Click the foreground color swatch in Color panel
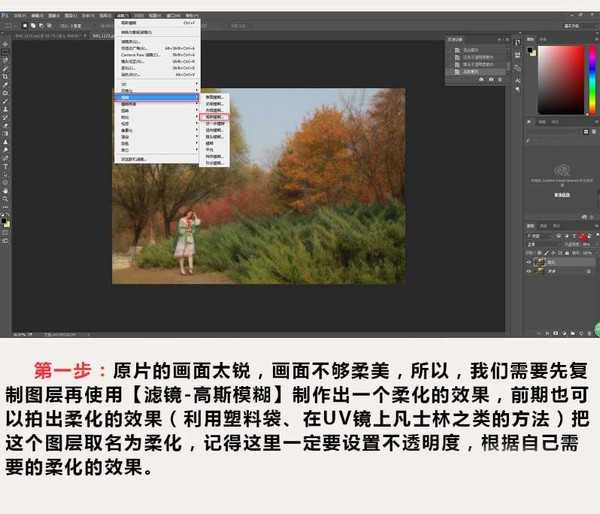This screenshot has width=600, height=514. (531, 49)
